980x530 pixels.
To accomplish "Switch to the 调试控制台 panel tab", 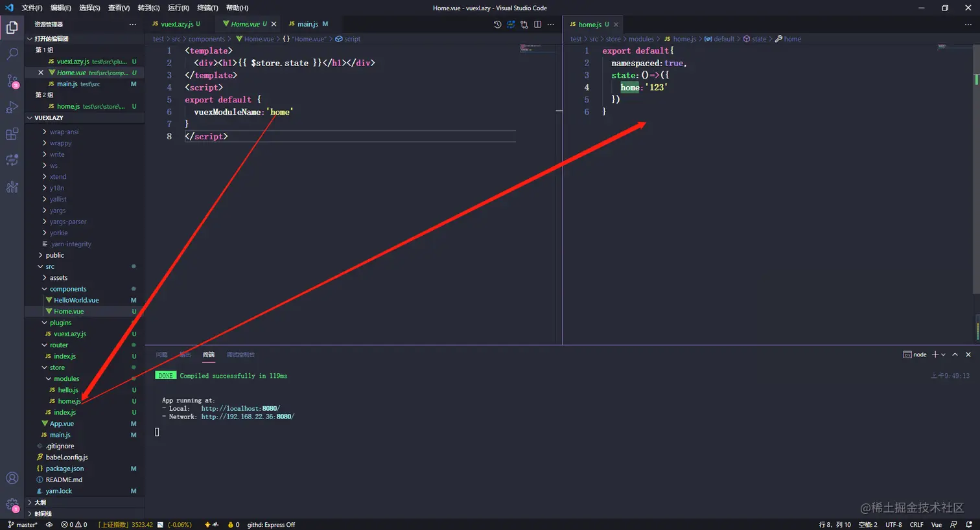I will 240,354.
